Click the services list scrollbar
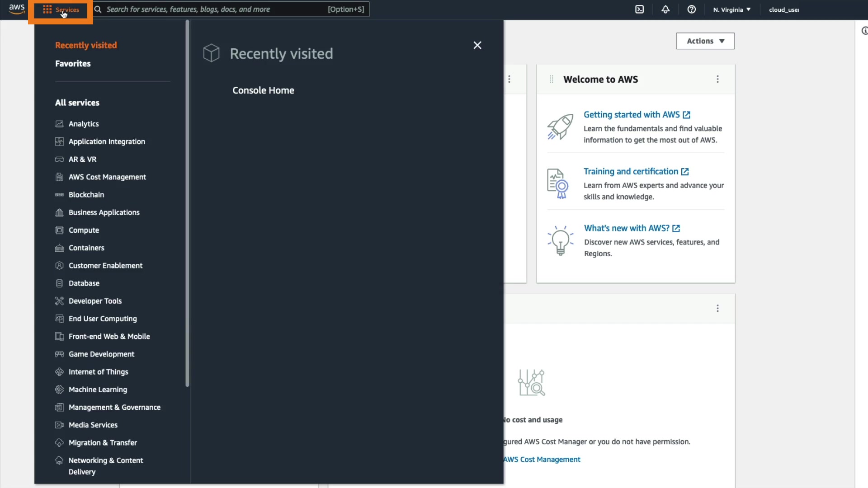868x488 pixels. coord(187,203)
